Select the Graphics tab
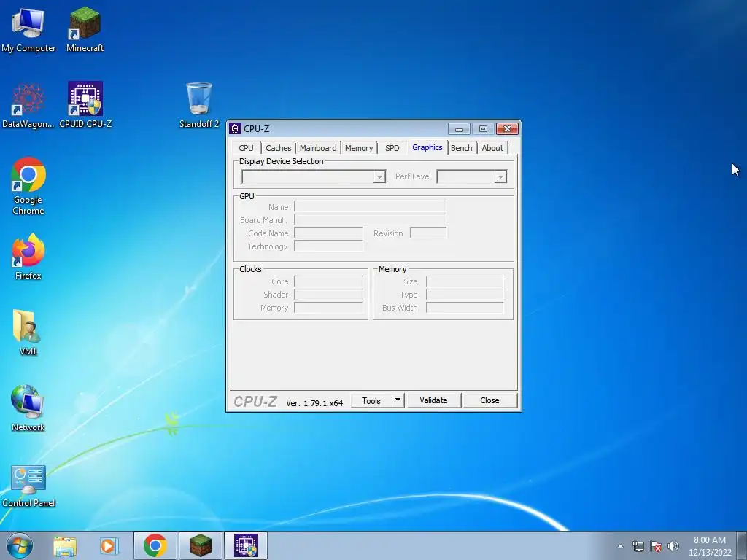The height and width of the screenshot is (560, 747). (427, 147)
